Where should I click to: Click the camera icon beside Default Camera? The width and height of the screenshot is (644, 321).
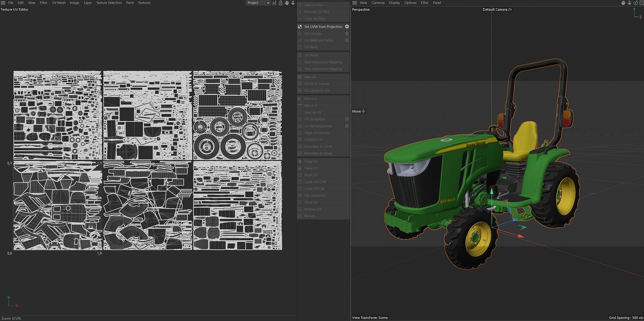[510, 9]
